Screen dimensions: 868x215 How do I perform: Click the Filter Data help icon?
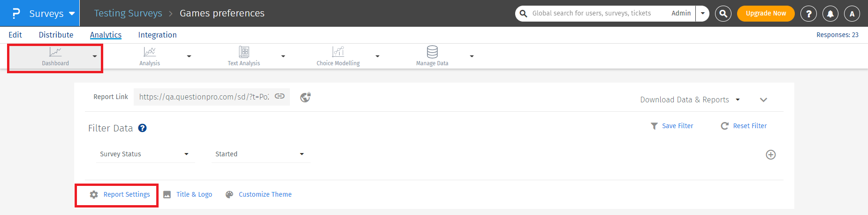click(142, 128)
